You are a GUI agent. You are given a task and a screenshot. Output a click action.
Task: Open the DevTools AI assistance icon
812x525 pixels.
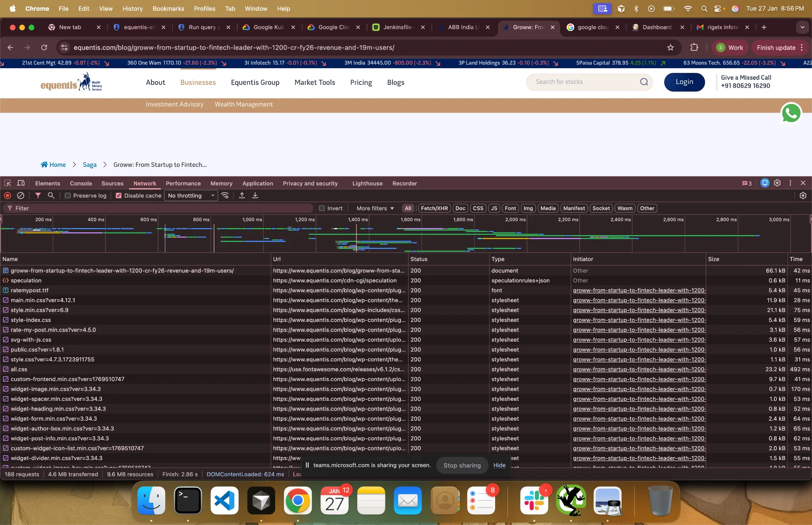(765, 183)
